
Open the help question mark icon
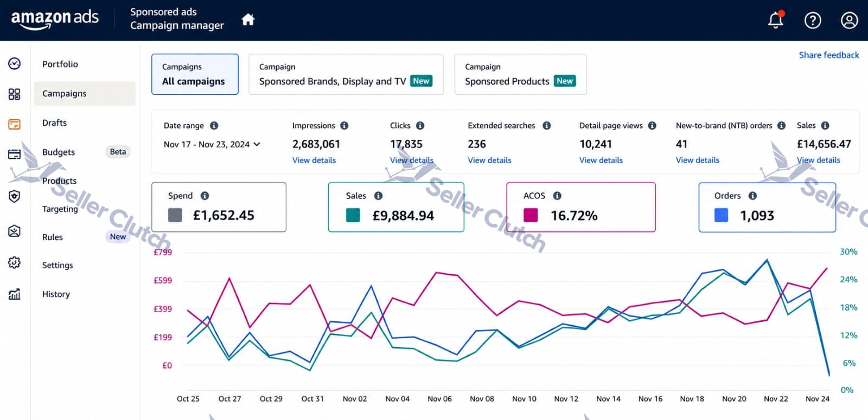[812, 21]
